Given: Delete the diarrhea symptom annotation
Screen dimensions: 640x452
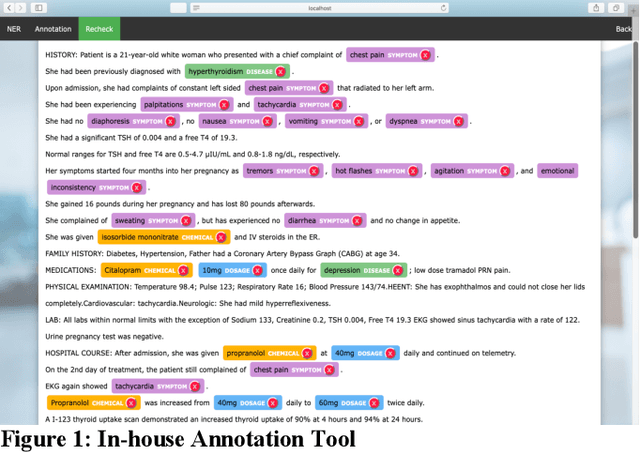Looking at the screenshot, I should 360,219.
